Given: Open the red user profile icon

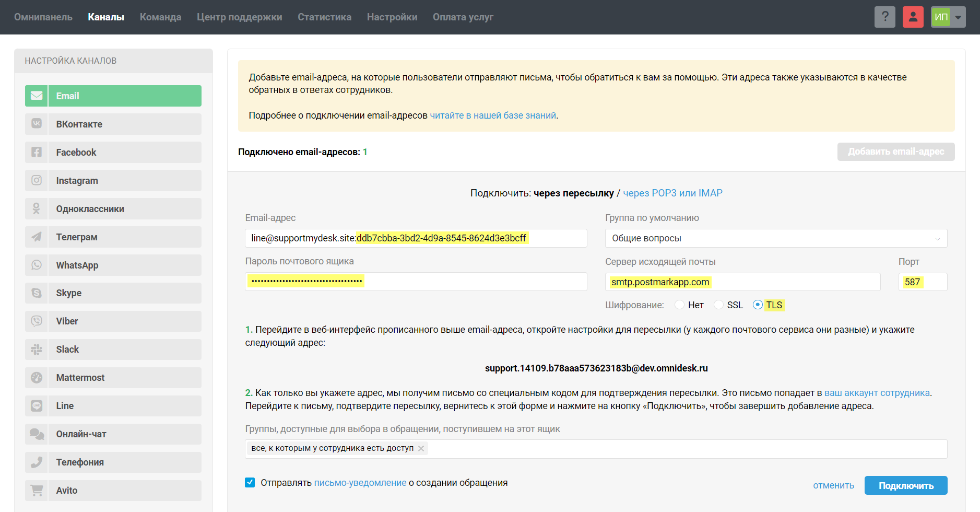Looking at the screenshot, I should click(913, 17).
